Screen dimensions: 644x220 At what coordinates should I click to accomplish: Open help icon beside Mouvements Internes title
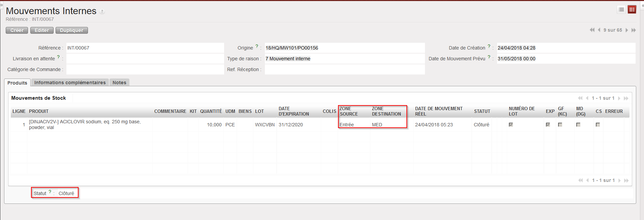102,11
